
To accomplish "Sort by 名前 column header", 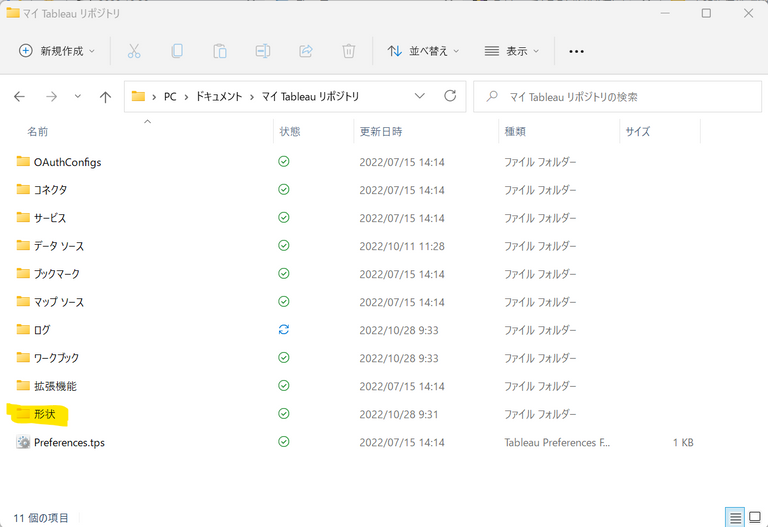I will pos(38,132).
